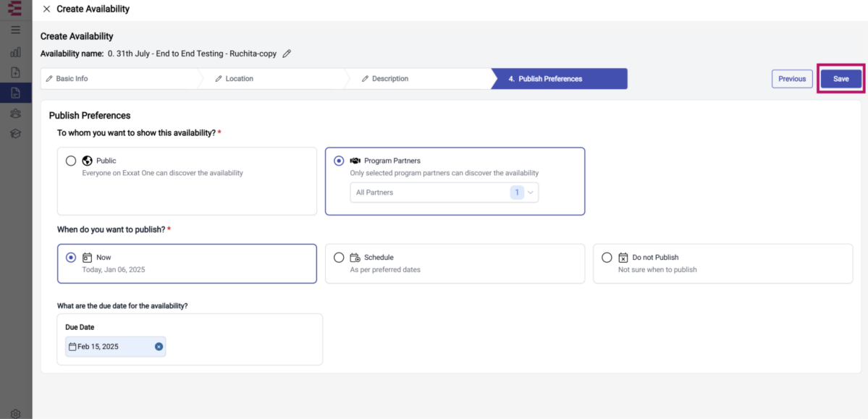This screenshot has height=419, width=868.
Task: Edit availability name with pencil icon
Action: click(286, 54)
